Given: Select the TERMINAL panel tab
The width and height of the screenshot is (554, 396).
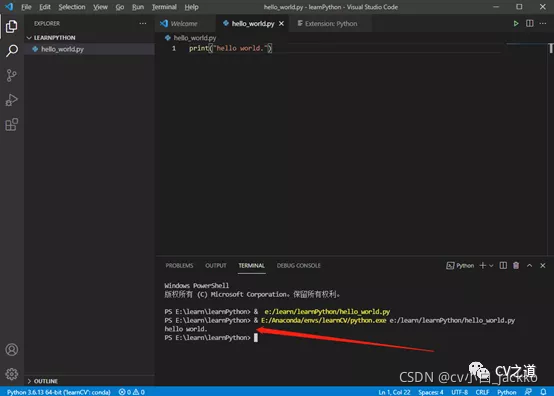Looking at the screenshot, I should (251, 265).
